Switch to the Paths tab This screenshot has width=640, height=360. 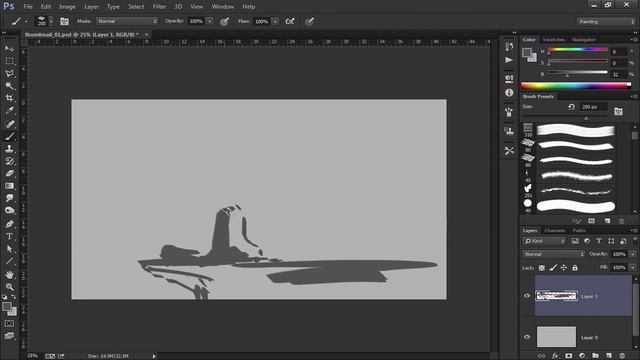tap(579, 231)
